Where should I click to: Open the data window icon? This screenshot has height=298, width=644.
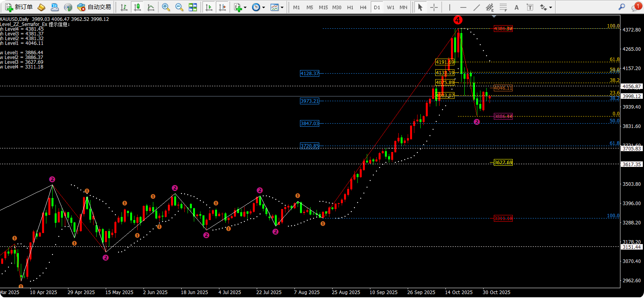(x=55, y=7)
